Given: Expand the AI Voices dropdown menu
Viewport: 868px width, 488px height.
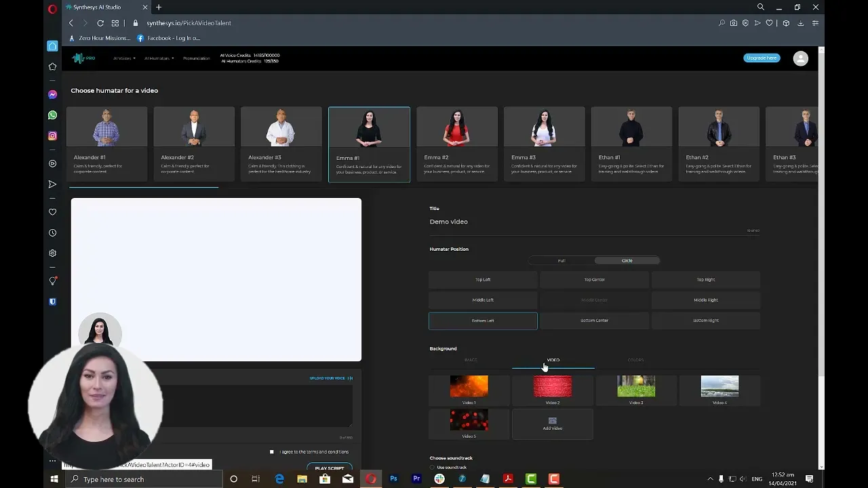Looking at the screenshot, I should click(124, 58).
